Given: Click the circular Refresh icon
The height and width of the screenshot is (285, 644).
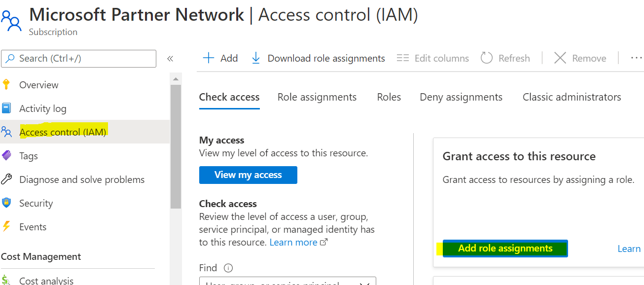Looking at the screenshot, I should coord(487,58).
